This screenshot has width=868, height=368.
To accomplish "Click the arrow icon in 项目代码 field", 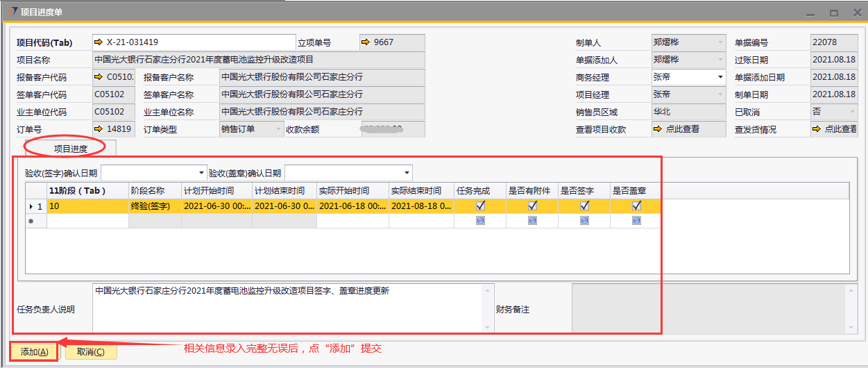I will click(98, 42).
